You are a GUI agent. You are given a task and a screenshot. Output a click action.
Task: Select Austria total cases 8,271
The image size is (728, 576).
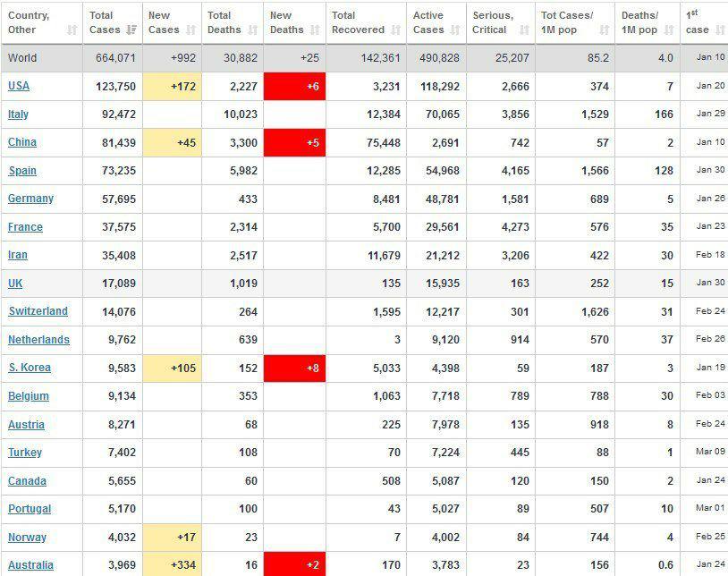[x=123, y=425]
